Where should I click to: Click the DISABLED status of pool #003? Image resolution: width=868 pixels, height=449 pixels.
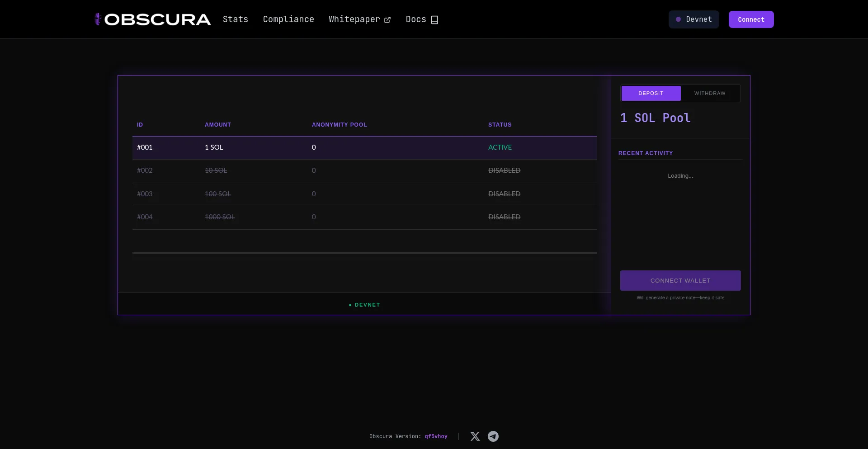pos(504,194)
